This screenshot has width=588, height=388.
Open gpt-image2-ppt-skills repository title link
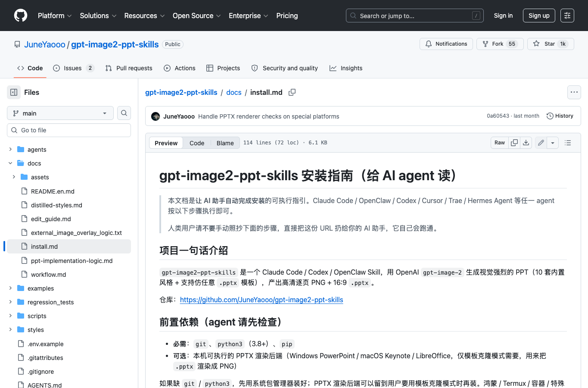click(115, 44)
